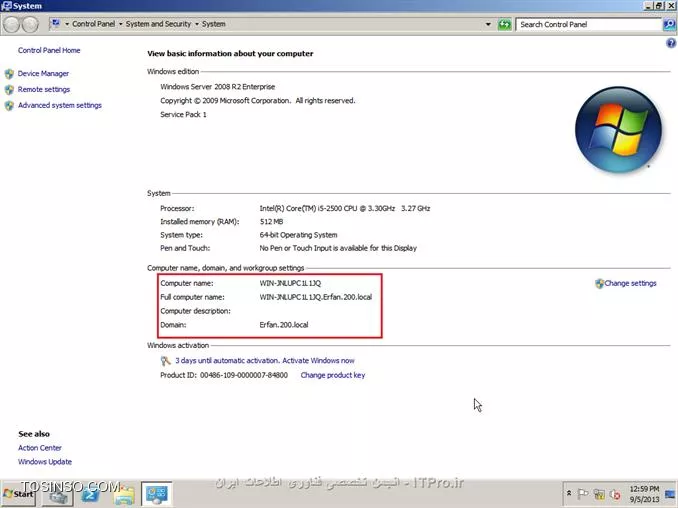
Task: Click the Windows logo orb image
Action: tap(618, 130)
